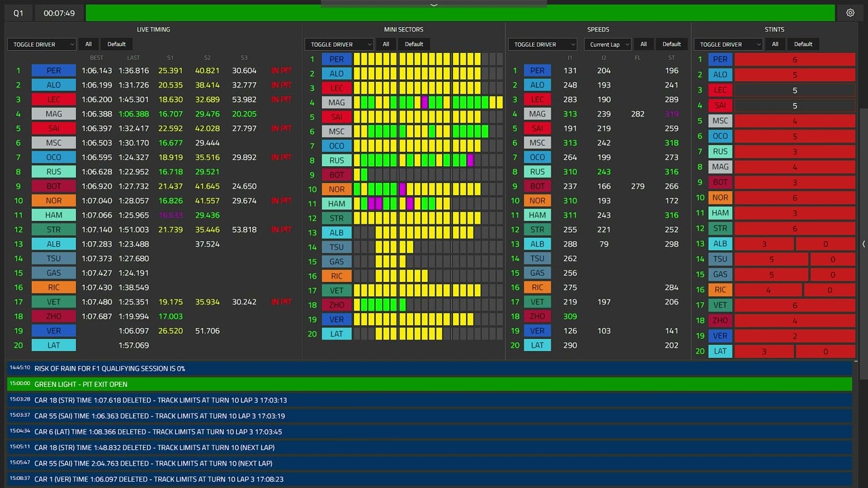Open Speeds Toggle Driver dropdown
868x488 pixels.
pos(542,44)
